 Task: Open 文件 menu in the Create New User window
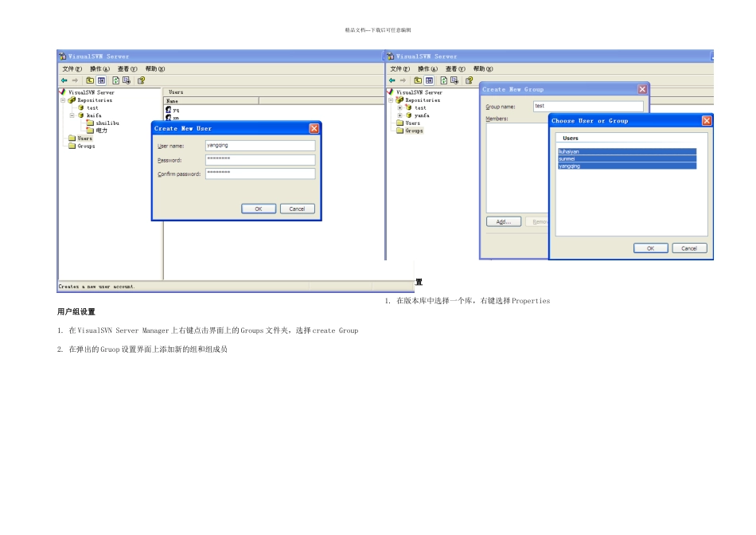click(x=72, y=69)
